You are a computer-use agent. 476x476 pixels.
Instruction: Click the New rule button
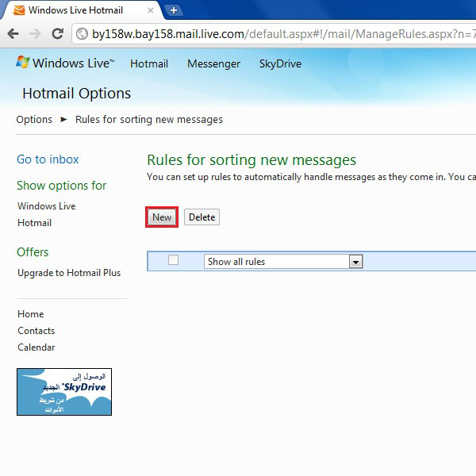click(162, 217)
